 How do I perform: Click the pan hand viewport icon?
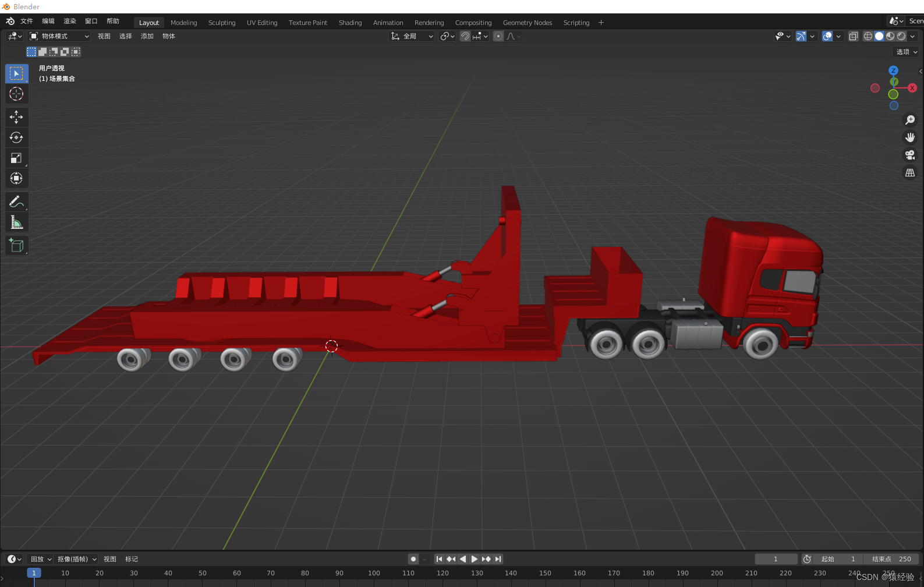[x=909, y=137]
